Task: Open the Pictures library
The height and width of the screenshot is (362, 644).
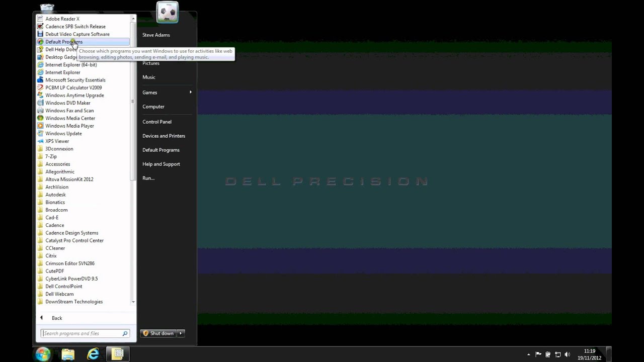Action: pos(151,63)
